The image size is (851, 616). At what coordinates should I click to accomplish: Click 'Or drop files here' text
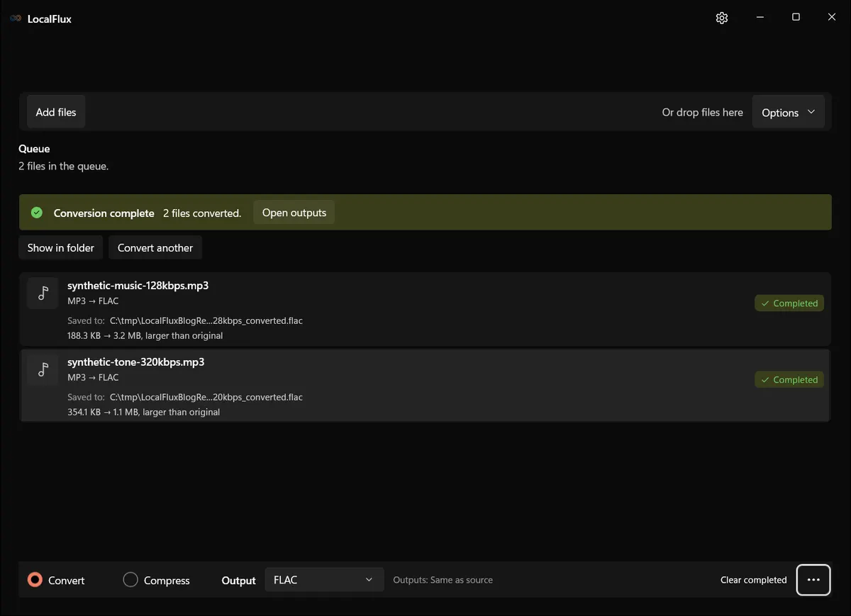coord(703,112)
